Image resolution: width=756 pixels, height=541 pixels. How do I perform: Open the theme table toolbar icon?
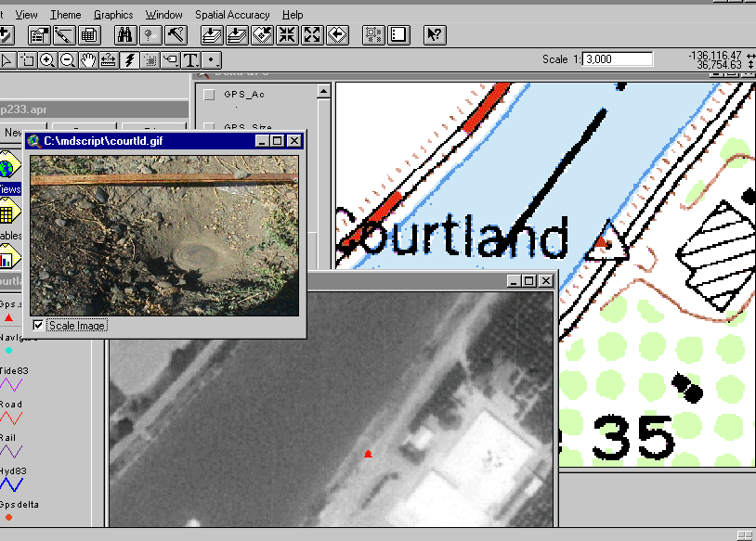point(89,35)
